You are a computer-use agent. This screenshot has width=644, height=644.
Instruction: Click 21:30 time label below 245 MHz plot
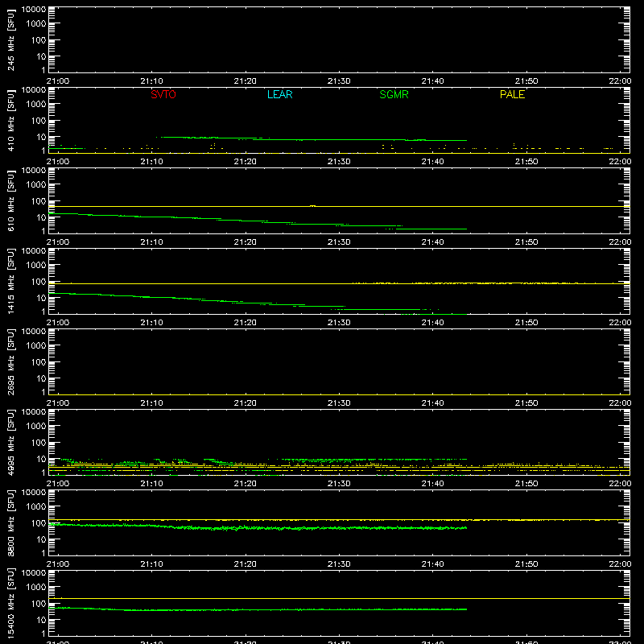pyautogui.click(x=339, y=81)
